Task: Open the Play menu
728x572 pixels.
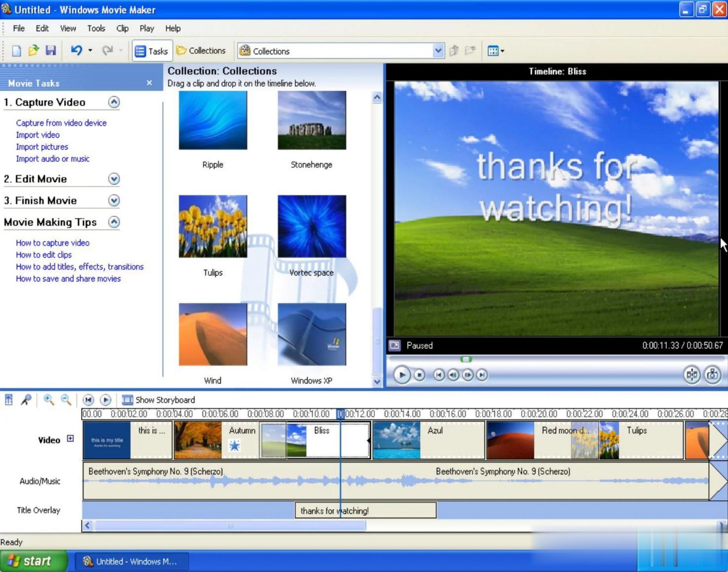Action: pyautogui.click(x=146, y=28)
